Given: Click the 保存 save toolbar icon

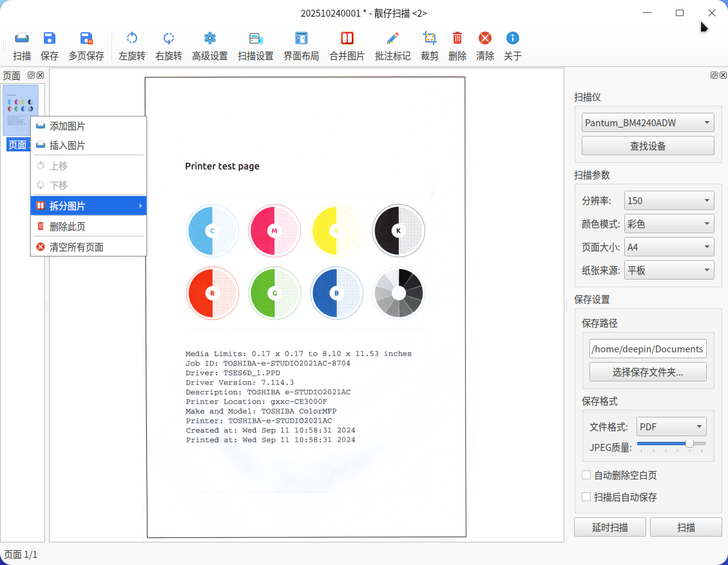Looking at the screenshot, I should pos(49,46).
